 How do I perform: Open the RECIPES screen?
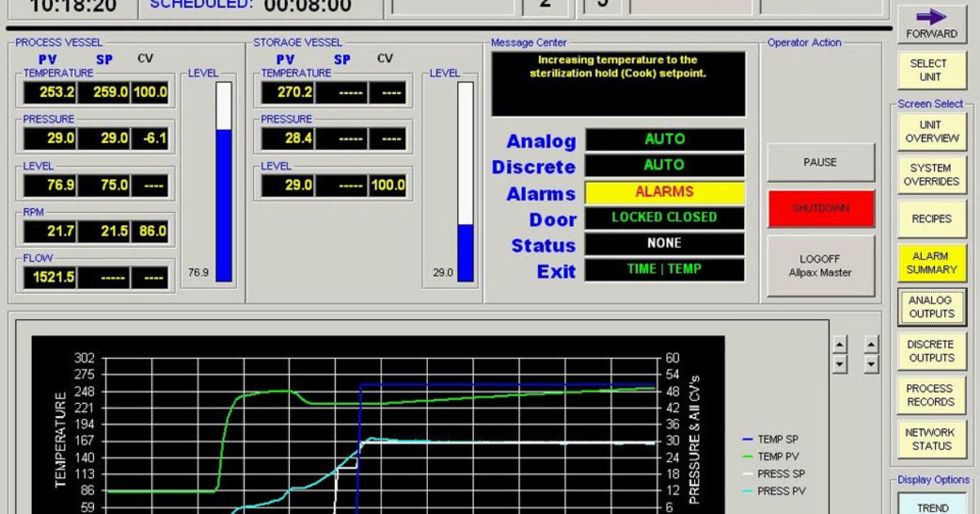click(931, 219)
